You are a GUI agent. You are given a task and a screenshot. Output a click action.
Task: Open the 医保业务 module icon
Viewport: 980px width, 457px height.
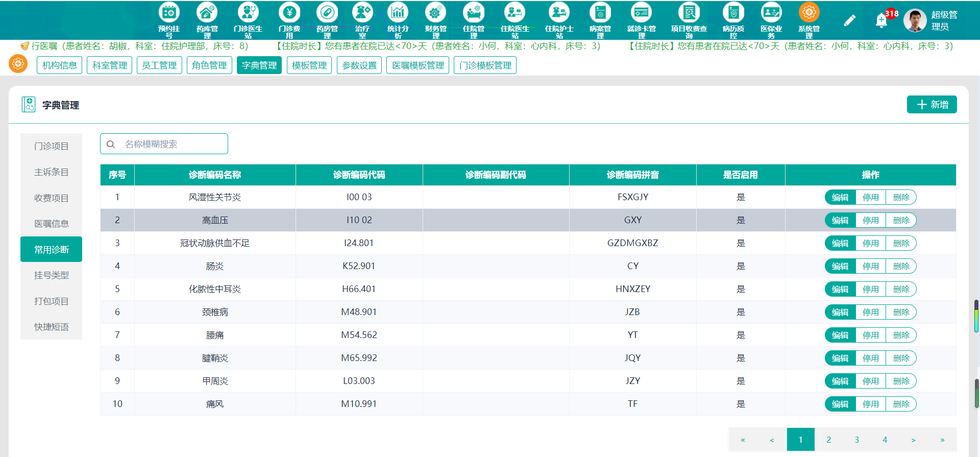[x=771, y=12]
